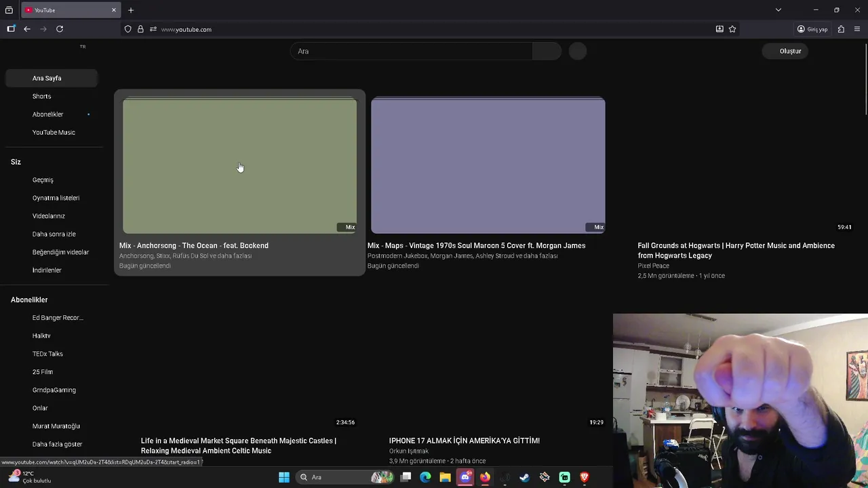Click the Oluştur create button
Image resolution: width=868 pixels, height=488 pixels.
(x=785, y=52)
